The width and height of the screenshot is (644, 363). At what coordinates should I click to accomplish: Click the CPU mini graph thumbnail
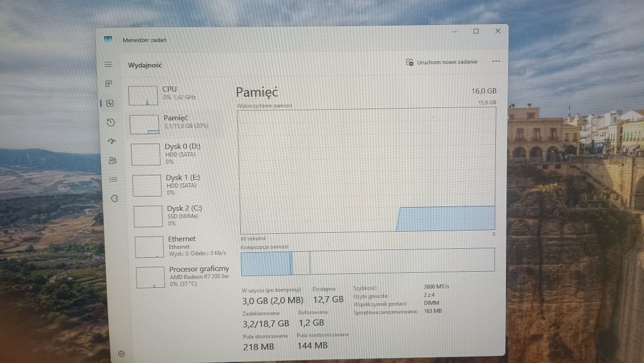[143, 95]
